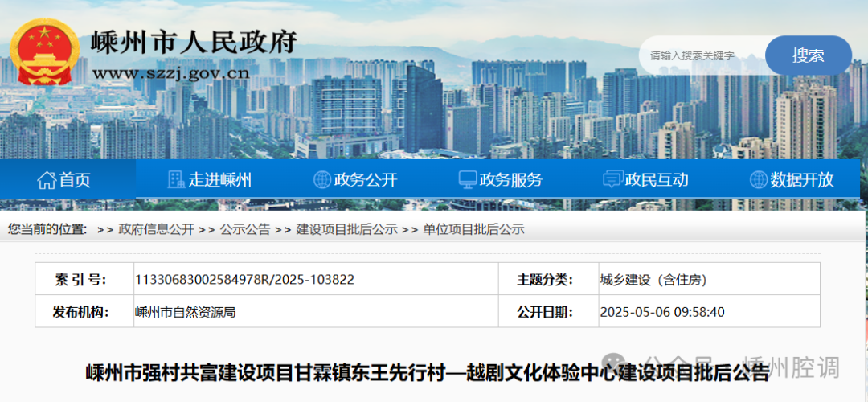
Task: Click the monitor icon beside 政务服务
Action: point(467,180)
